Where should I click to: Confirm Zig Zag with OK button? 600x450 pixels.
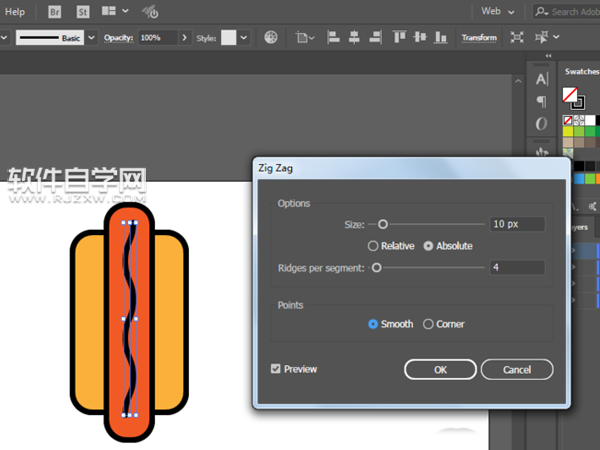click(x=440, y=370)
